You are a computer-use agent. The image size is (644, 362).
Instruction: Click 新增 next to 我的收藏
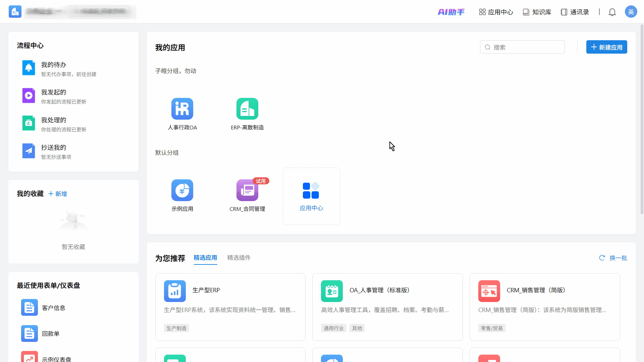(58, 194)
